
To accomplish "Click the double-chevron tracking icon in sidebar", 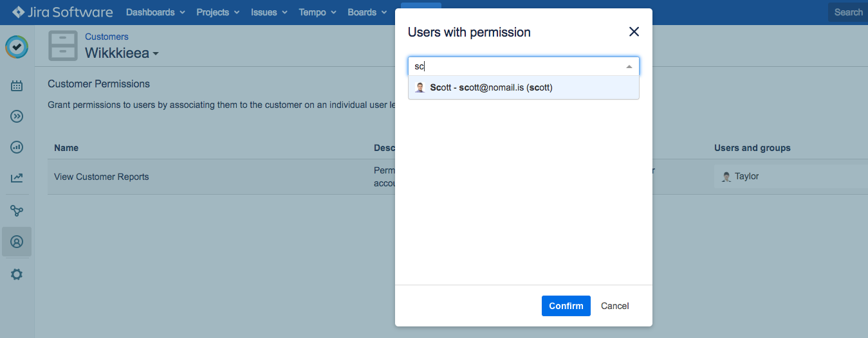I will (17, 116).
